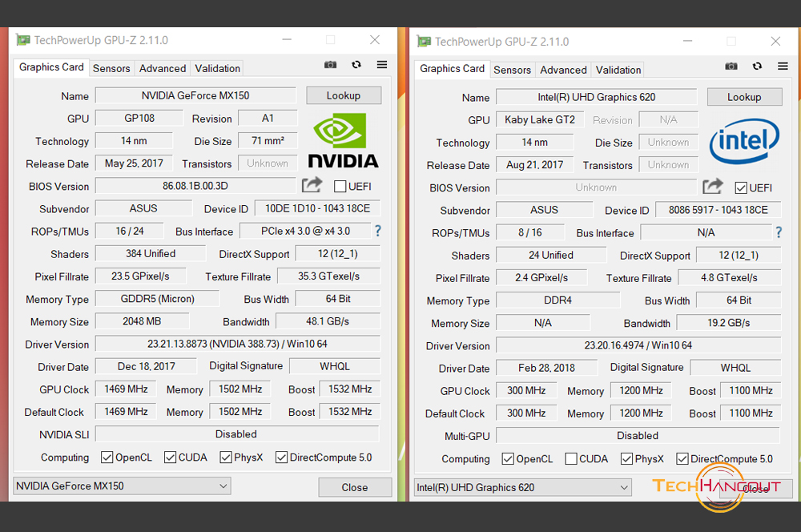Toggle DirectCompute 5.0 checkbox in NVIDIA window
Viewport: 801px width, 532px height.
pyautogui.click(x=281, y=457)
